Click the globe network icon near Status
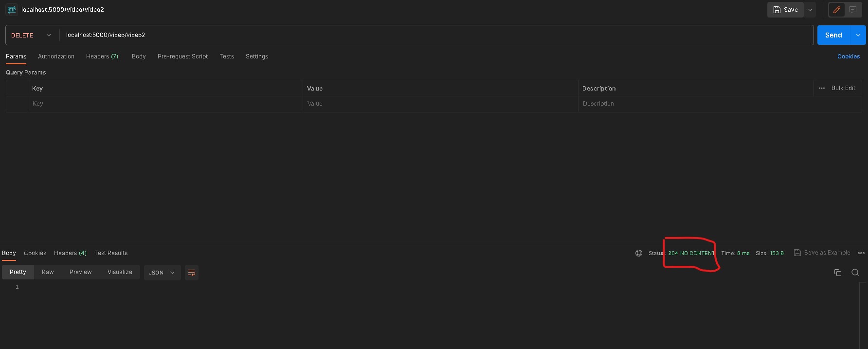868x349 pixels. tap(639, 253)
